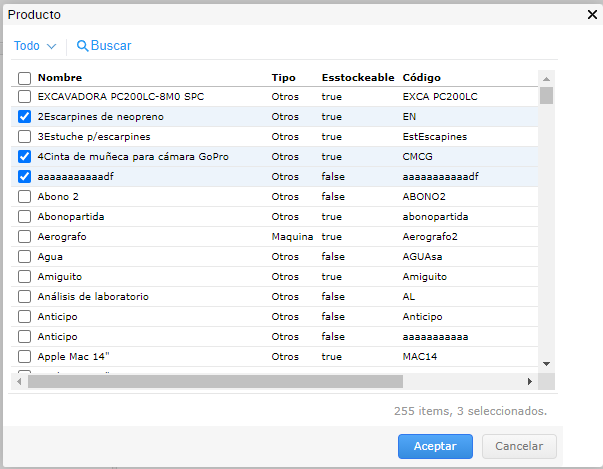
Task: Deselect 4Cinta de muñeca para cámara GoPro
Action: point(24,157)
